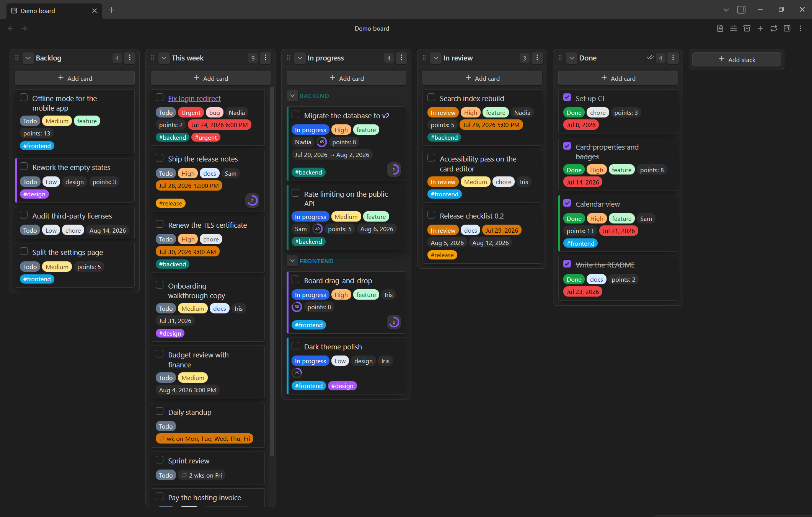Toggle the right sidebar panel icon
The image size is (812, 517).
(741, 10)
